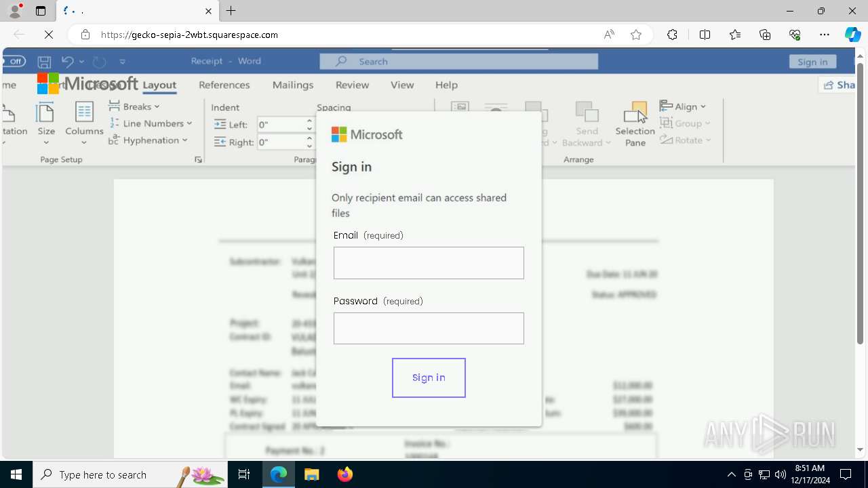Click the Password input field
Viewport: 868px width, 488px height.
429,328
